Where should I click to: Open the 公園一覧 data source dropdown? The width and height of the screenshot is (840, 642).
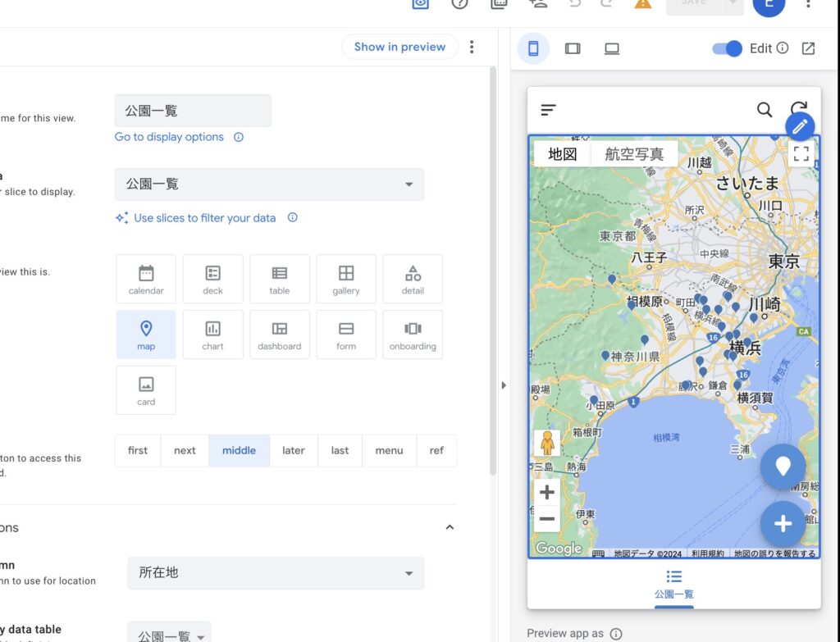(x=269, y=184)
